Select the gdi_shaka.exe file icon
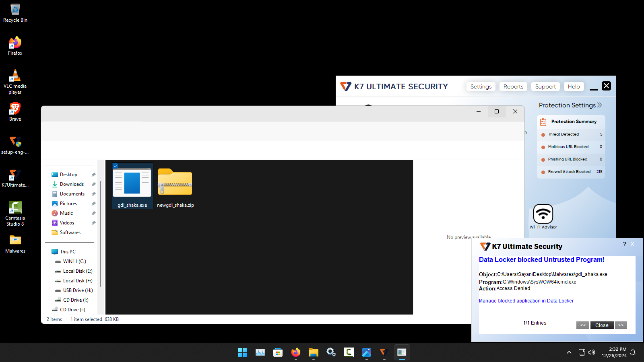 pyautogui.click(x=132, y=186)
